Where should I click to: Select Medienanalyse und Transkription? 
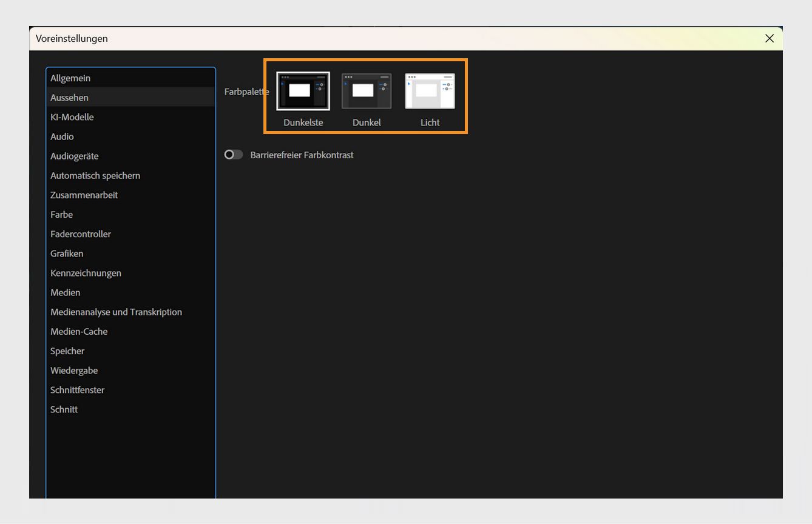click(130, 312)
